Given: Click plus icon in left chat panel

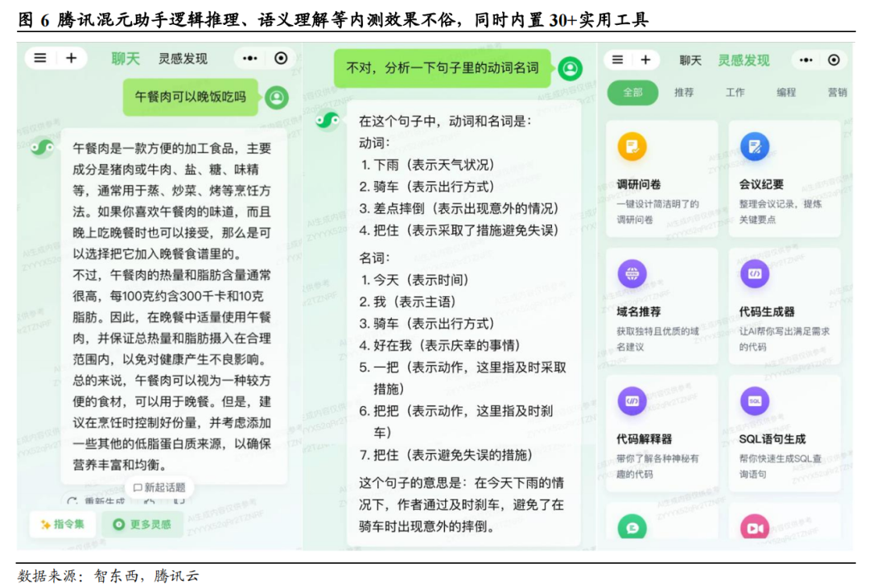Looking at the screenshot, I should coord(72,58).
